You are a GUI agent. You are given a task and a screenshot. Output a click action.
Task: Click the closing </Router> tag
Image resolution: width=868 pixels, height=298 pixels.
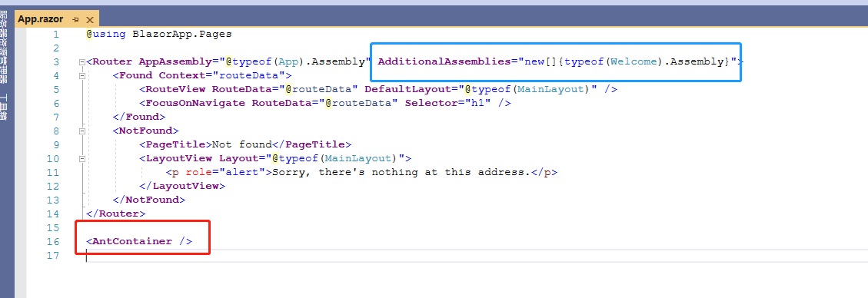coord(115,214)
